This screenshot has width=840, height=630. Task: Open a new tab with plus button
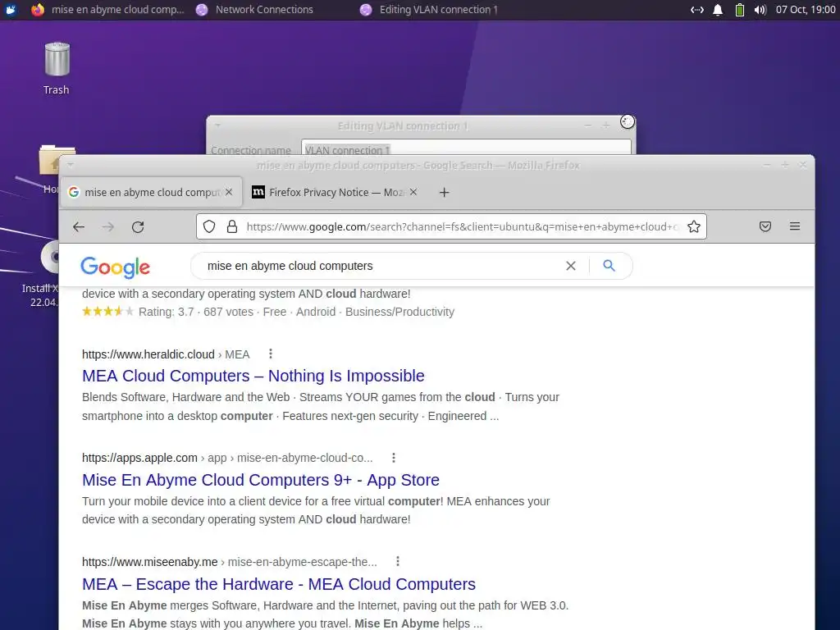coord(444,192)
